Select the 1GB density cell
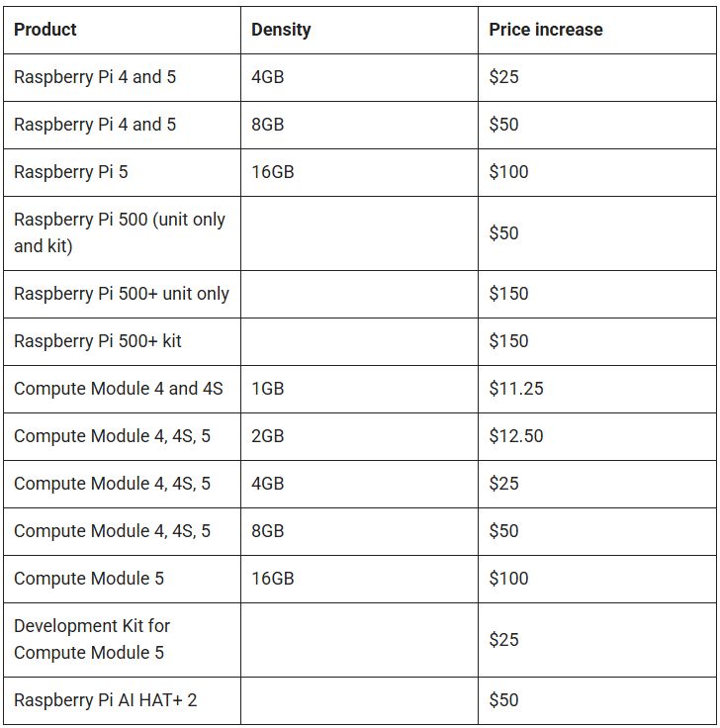 268,389
